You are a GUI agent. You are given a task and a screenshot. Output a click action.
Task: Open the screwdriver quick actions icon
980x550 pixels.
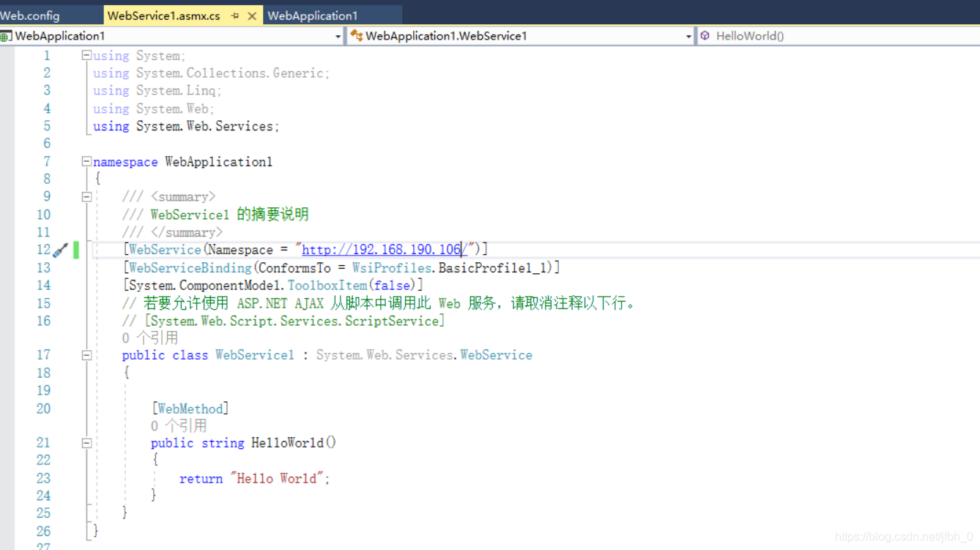pos(61,250)
